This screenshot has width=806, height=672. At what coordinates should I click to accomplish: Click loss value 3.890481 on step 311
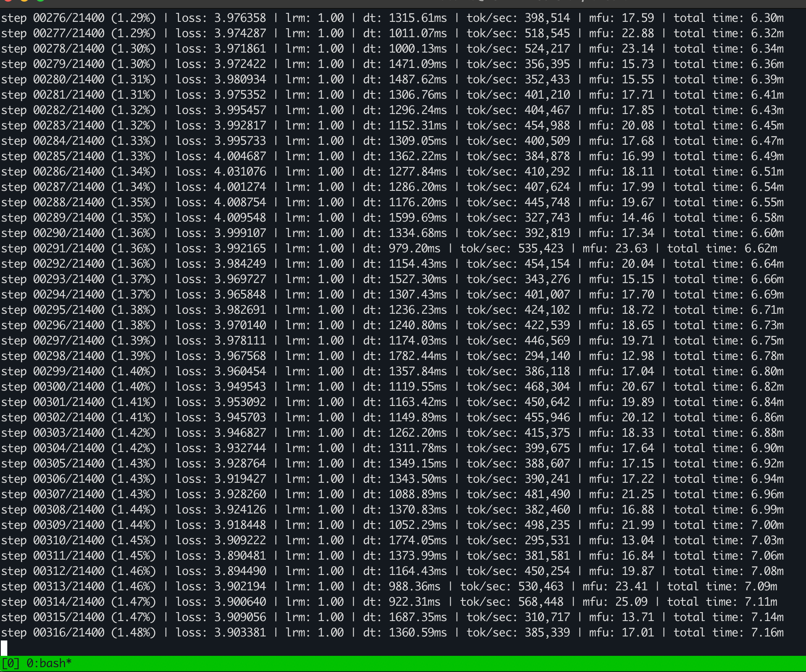coord(240,556)
